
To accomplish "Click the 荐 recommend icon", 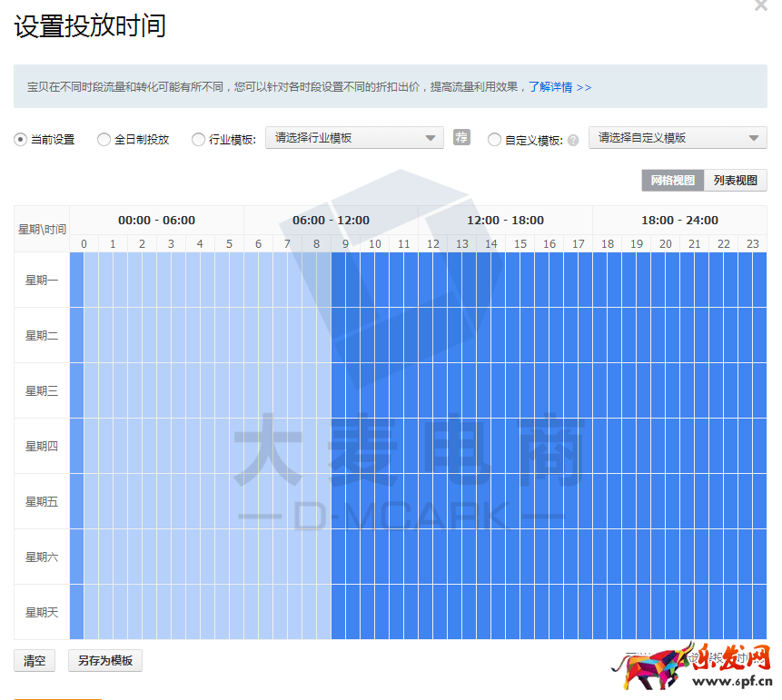I will pyautogui.click(x=462, y=138).
